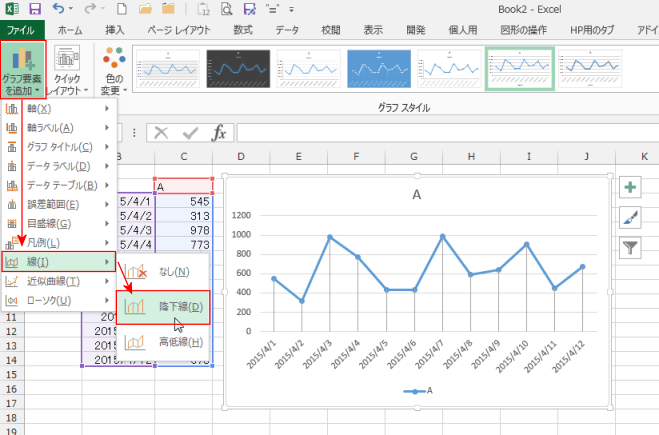Click the chart title A

point(417,196)
